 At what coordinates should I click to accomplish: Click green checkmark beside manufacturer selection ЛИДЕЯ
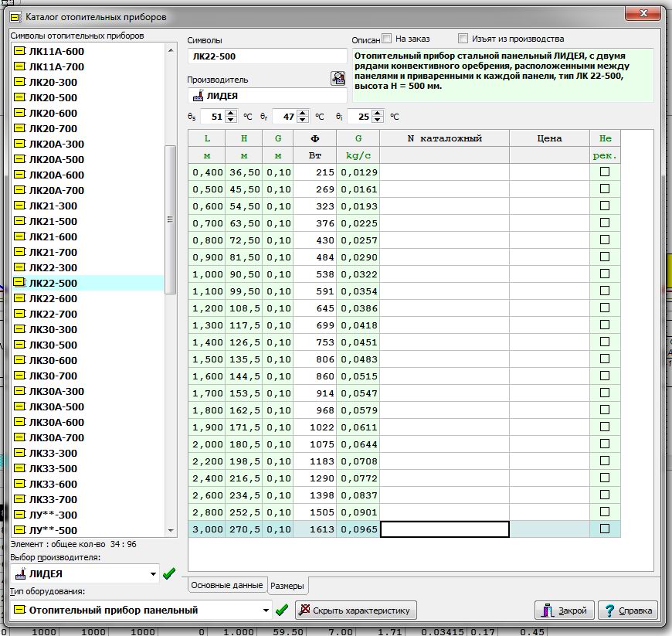(x=169, y=573)
